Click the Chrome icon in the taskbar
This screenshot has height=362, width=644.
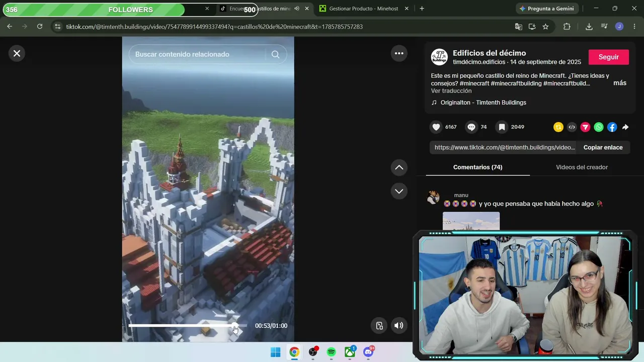point(294,352)
